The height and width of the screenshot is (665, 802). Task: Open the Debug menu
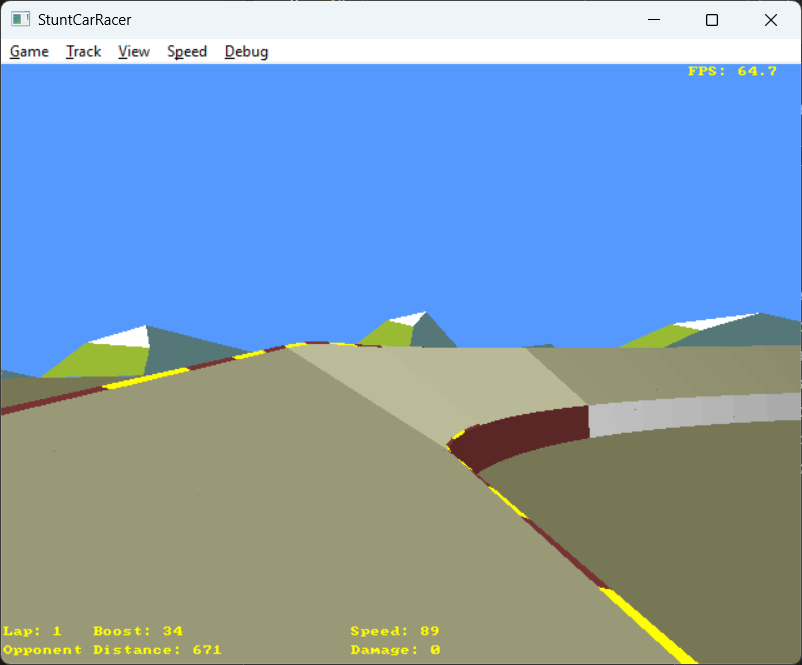247,52
